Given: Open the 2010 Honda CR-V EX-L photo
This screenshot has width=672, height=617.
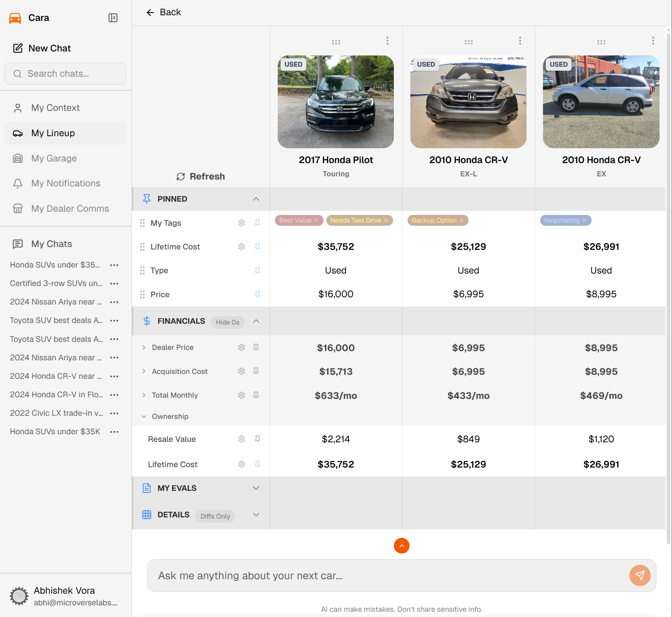Looking at the screenshot, I should coord(468,102).
